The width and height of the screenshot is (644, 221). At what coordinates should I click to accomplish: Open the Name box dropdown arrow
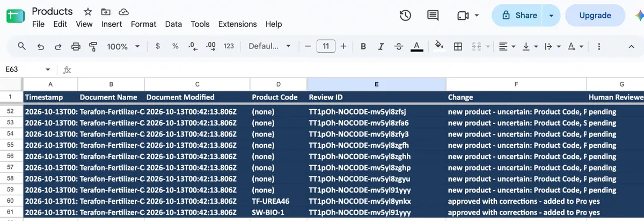click(x=48, y=70)
